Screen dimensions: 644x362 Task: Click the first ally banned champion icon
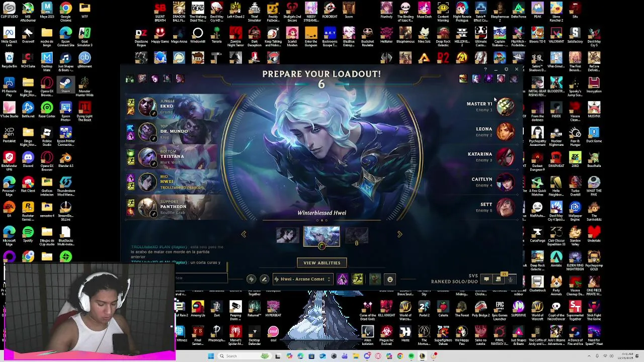pyautogui.click(x=130, y=79)
